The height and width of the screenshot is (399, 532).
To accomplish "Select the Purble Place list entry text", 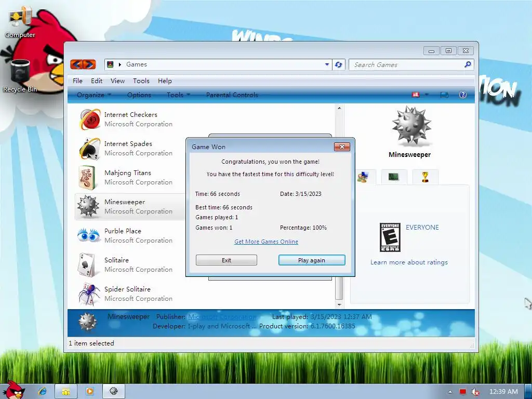I will 123,231.
